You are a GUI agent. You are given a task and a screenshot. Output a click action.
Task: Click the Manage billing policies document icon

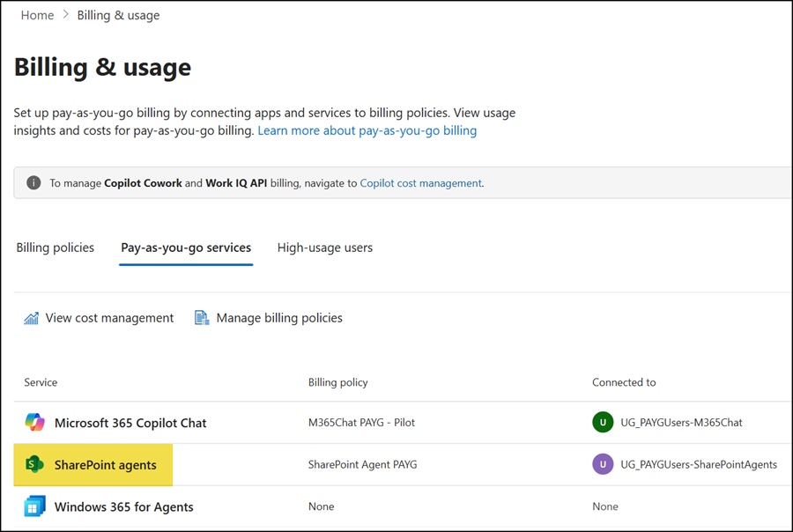[x=202, y=318]
